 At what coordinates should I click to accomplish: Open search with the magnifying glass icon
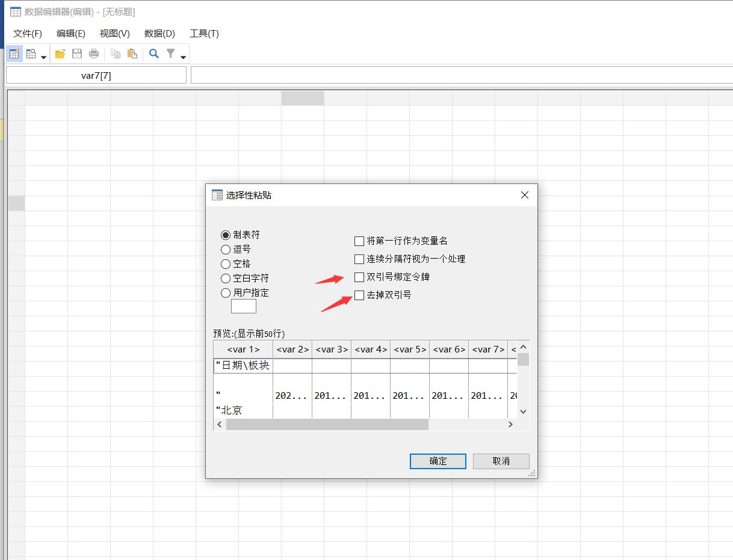pyautogui.click(x=153, y=54)
